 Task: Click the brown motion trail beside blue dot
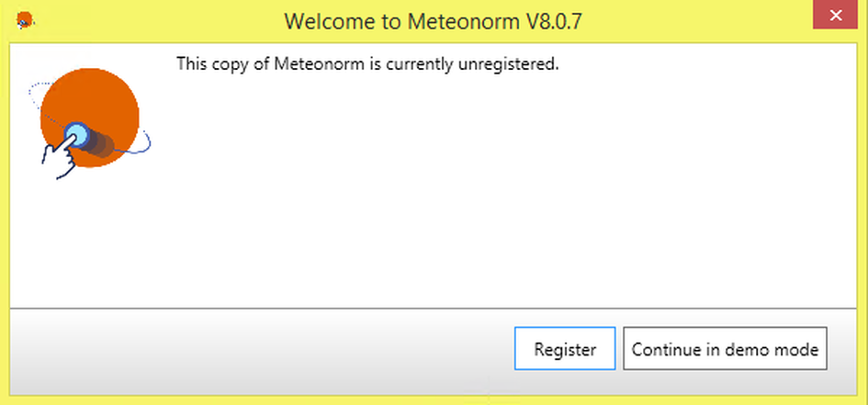click(x=101, y=144)
